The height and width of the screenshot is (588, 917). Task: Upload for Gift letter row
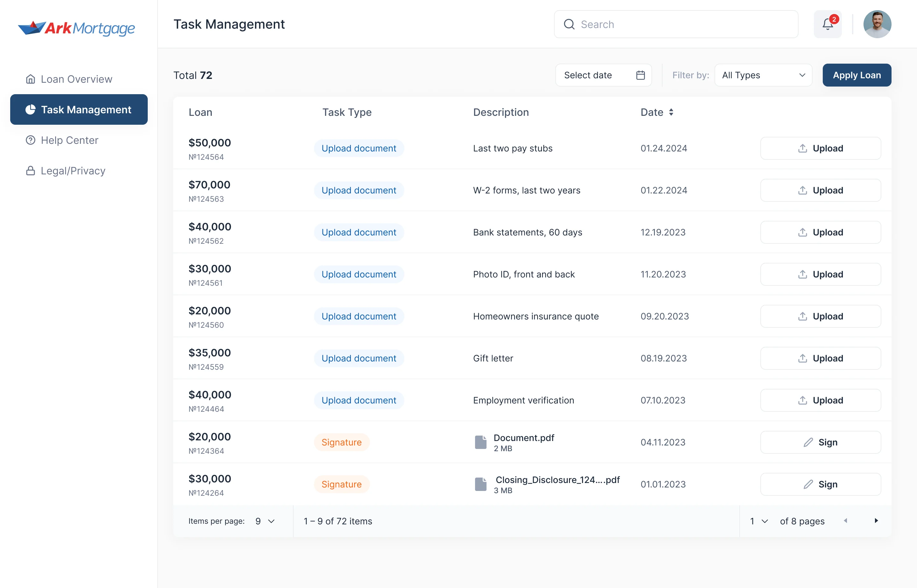(820, 358)
